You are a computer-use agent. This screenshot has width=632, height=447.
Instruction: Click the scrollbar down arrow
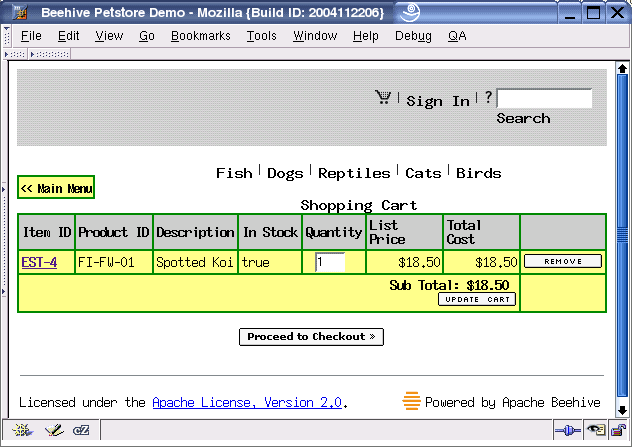pyautogui.click(x=622, y=410)
